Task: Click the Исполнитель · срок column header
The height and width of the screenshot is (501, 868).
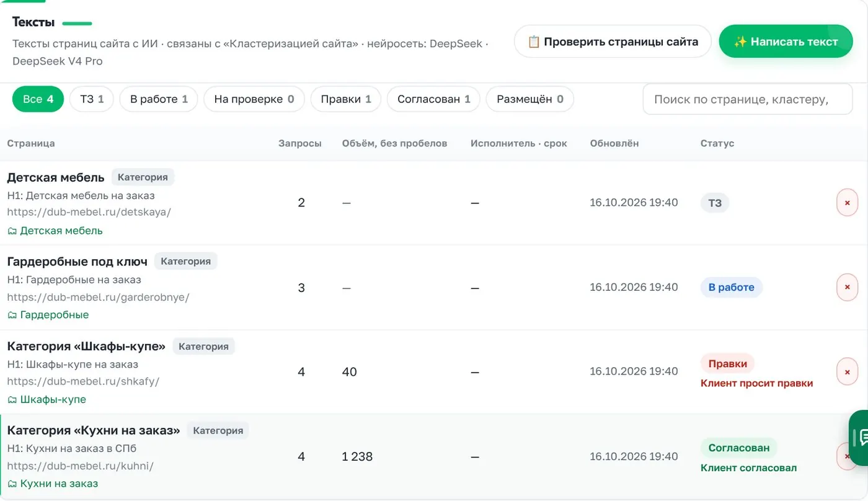Action: (x=519, y=143)
